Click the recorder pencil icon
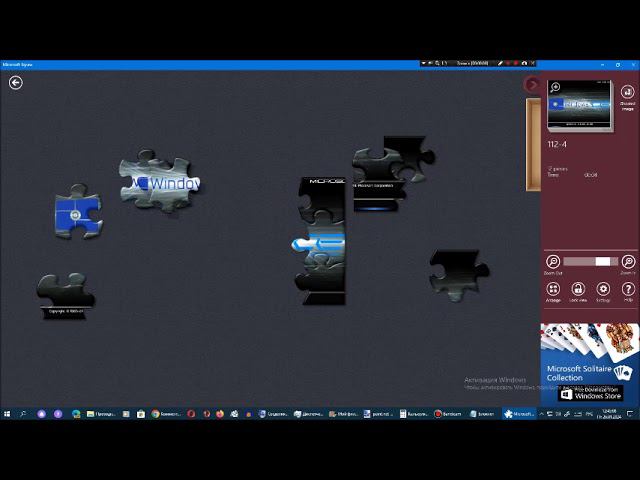The width and height of the screenshot is (640, 480). point(500,63)
